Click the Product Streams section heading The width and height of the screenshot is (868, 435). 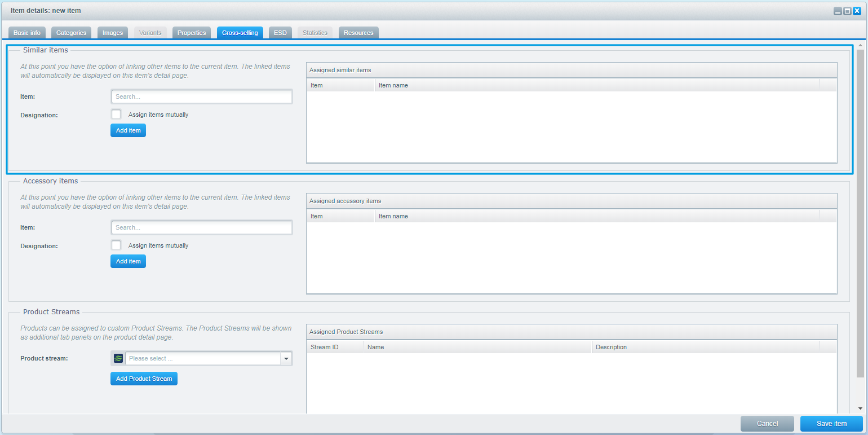(x=51, y=311)
